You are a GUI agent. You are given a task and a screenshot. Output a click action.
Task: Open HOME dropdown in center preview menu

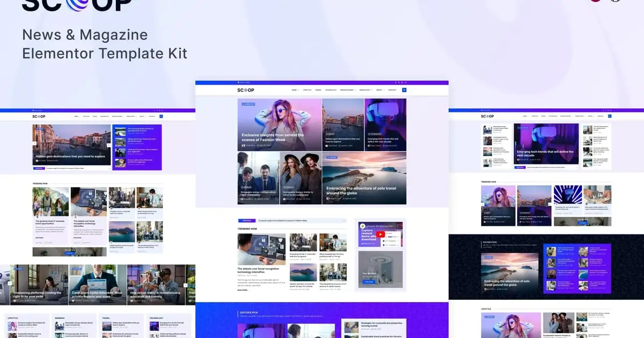(295, 90)
